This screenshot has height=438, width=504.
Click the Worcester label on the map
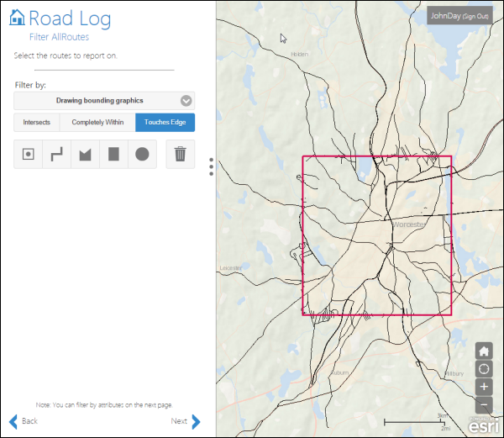coord(409,225)
